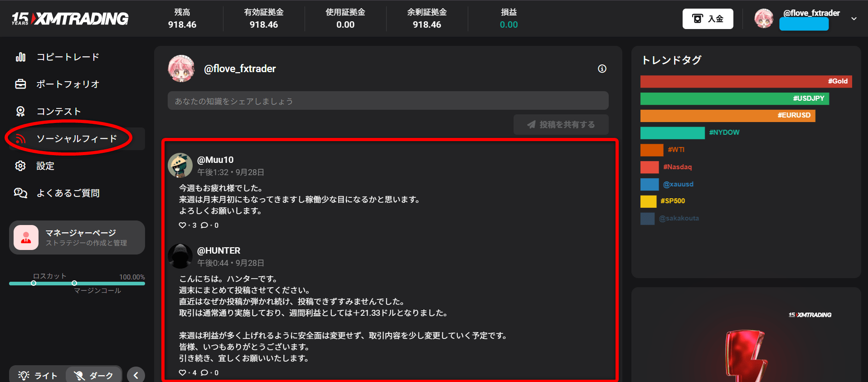Viewport: 868px width, 382px height.
Task: Expand the account dropdown chevron at top right
Action: 854,19
